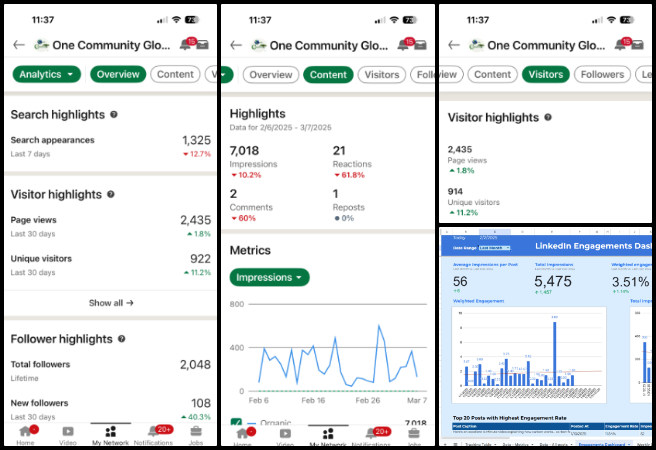
Task: Tap the One Community logo in the Content screen
Action: [x=259, y=45]
